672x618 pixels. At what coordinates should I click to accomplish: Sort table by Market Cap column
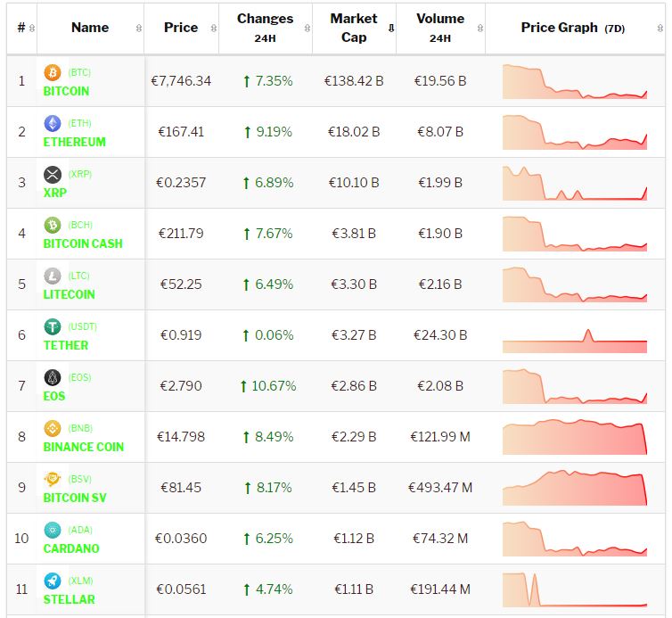pos(354,28)
